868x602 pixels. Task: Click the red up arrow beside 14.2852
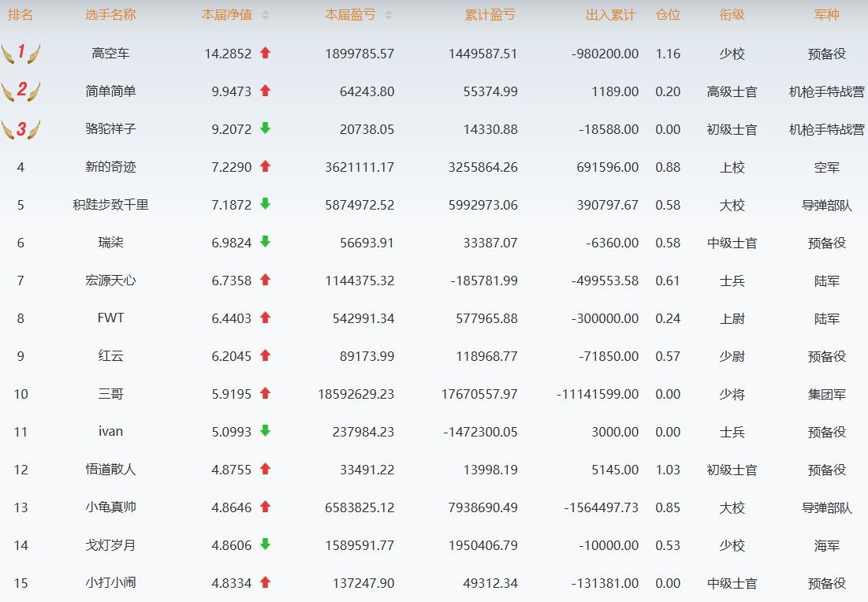[265, 53]
